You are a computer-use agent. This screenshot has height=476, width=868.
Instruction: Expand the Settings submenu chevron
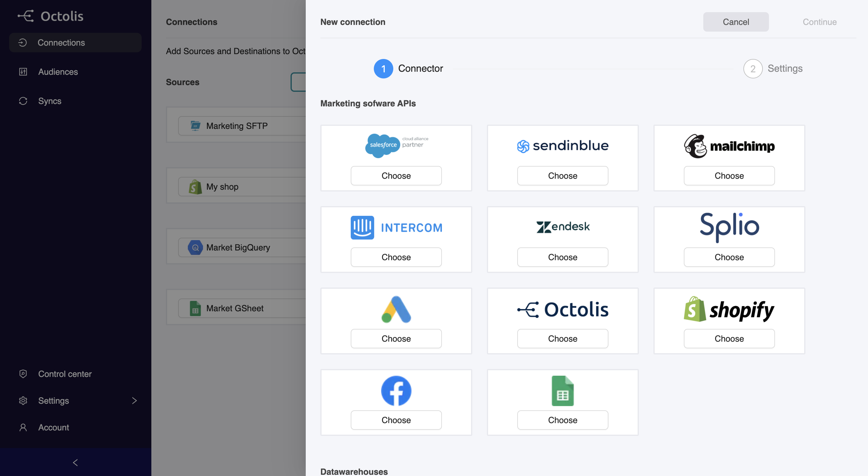pyautogui.click(x=134, y=401)
